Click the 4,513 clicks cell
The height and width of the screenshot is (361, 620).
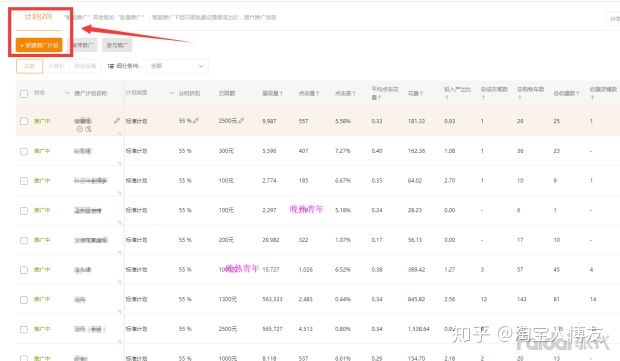306,329
